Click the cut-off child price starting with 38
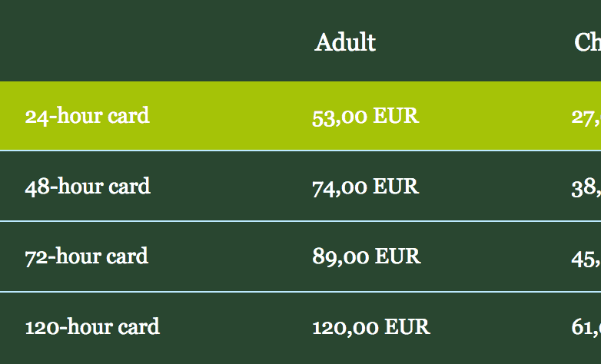This screenshot has height=364, width=601. [x=586, y=187]
